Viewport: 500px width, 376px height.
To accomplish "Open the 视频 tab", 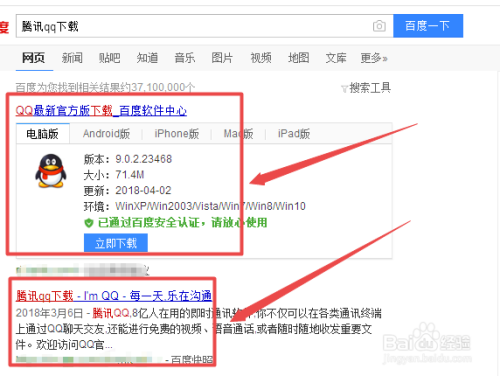I will [x=261, y=58].
